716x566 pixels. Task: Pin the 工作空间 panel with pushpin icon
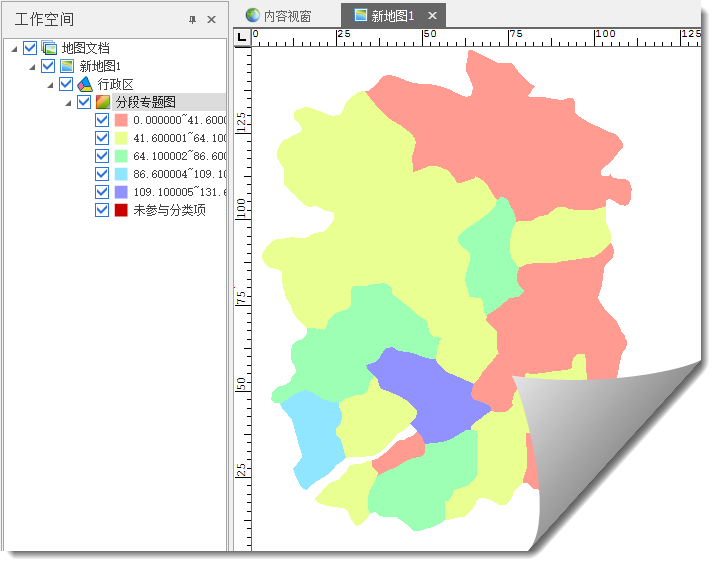[x=192, y=20]
